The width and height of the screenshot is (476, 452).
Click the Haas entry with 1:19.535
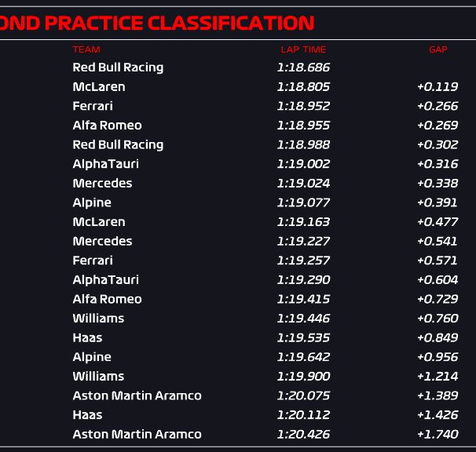pyautogui.click(x=87, y=337)
